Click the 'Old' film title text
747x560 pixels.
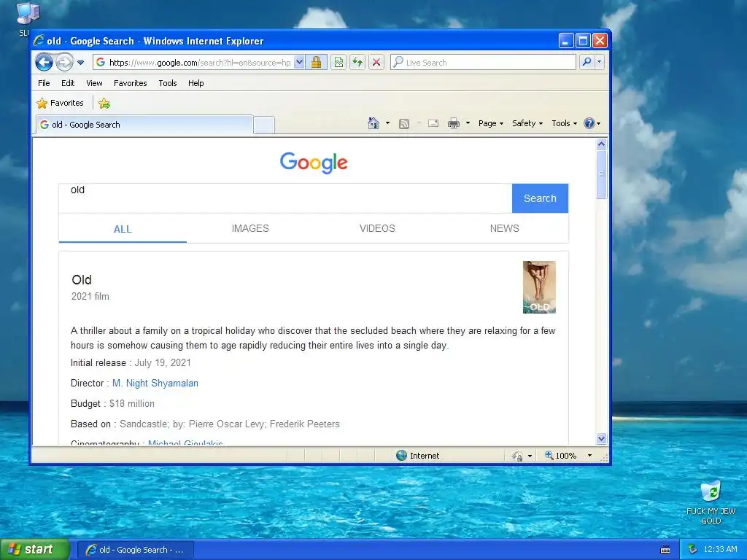82,280
